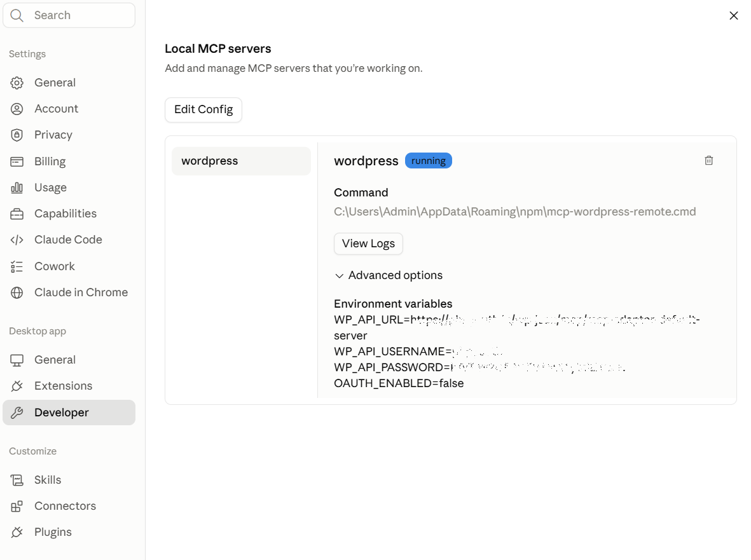The width and height of the screenshot is (751, 560).
Task: Click the General gear icon under Settings
Action: point(17,83)
